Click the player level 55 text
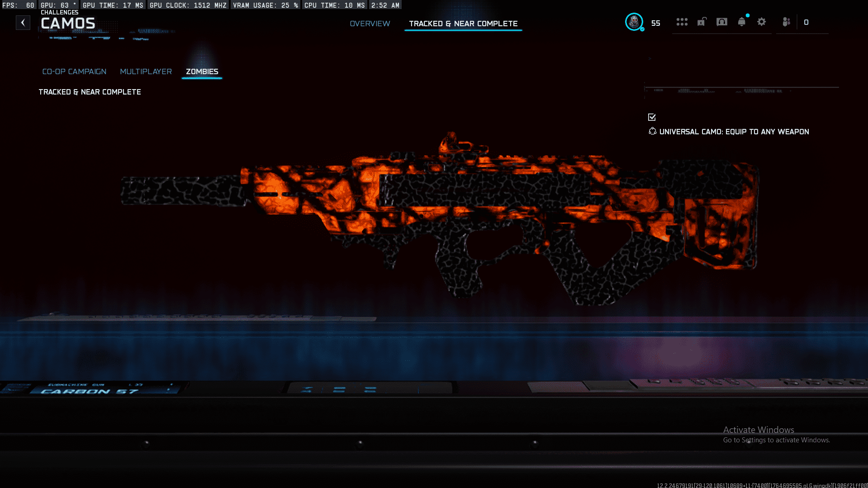The image size is (868, 488). pos(655,23)
